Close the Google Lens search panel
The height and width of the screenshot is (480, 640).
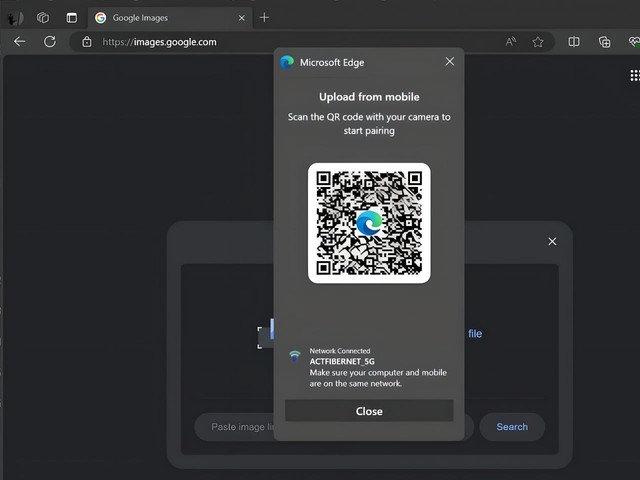pyautogui.click(x=552, y=242)
